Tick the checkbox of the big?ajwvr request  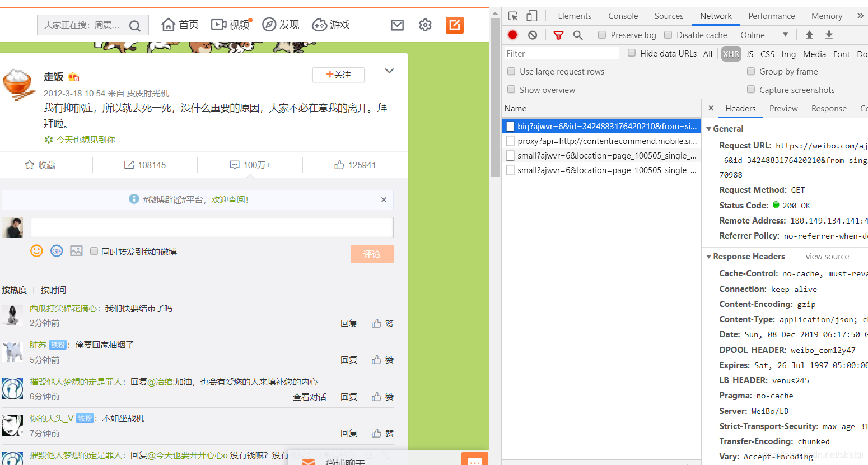510,126
